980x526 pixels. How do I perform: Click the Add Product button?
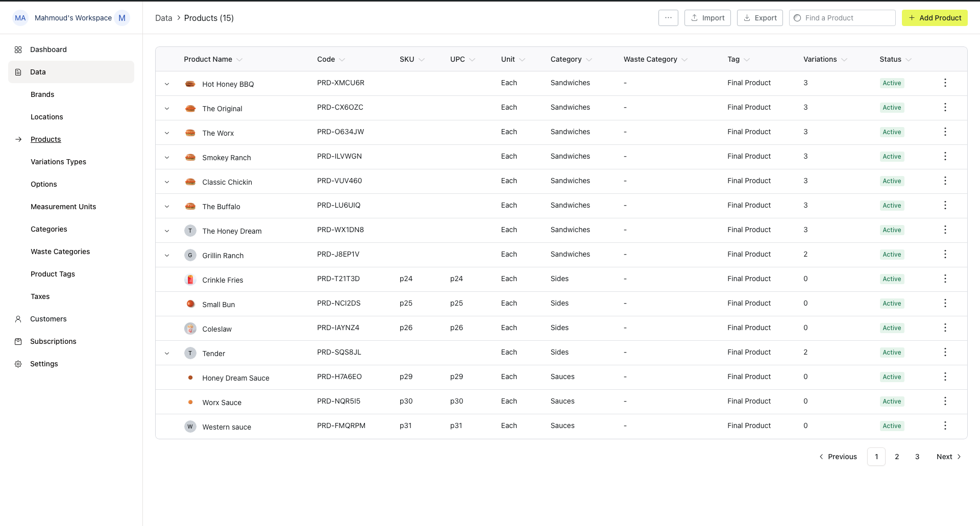[935, 18]
